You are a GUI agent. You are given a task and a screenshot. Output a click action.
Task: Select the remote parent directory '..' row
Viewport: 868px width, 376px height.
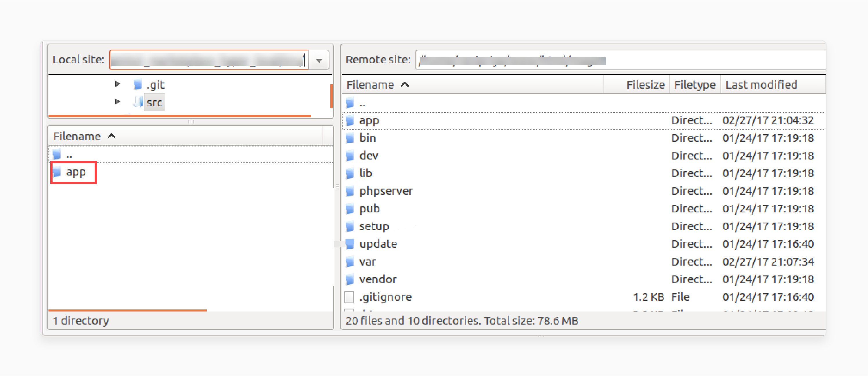click(x=584, y=103)
